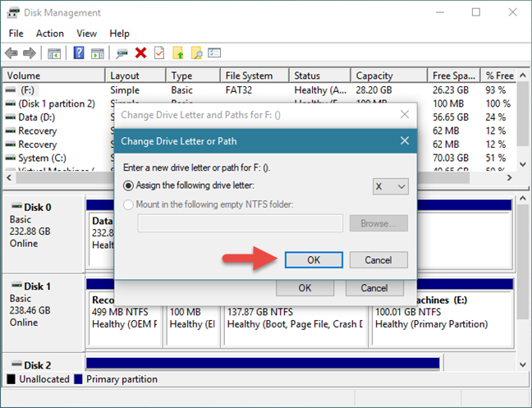Select Assign the following drive letter radio
The width and height of the screenshot is (532, 408).
tap(129, 186)
